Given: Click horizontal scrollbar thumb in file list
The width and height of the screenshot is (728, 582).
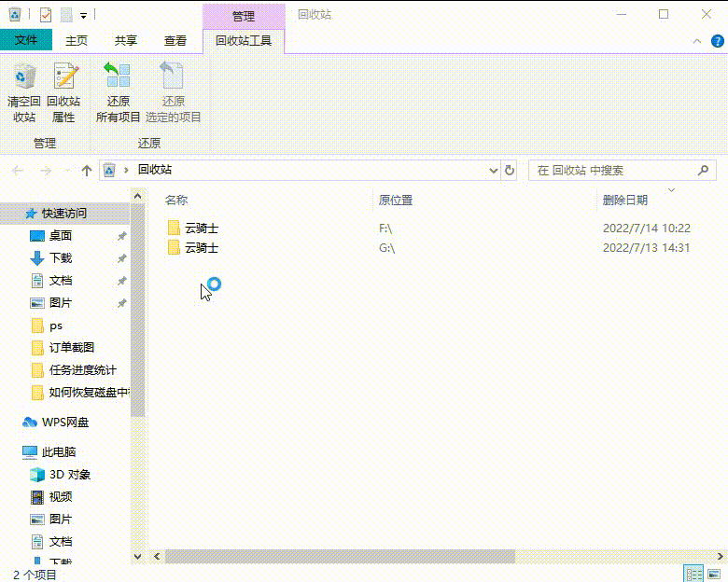Looking at the screenshot, I should pyautogui.click(x=340, y=556).
